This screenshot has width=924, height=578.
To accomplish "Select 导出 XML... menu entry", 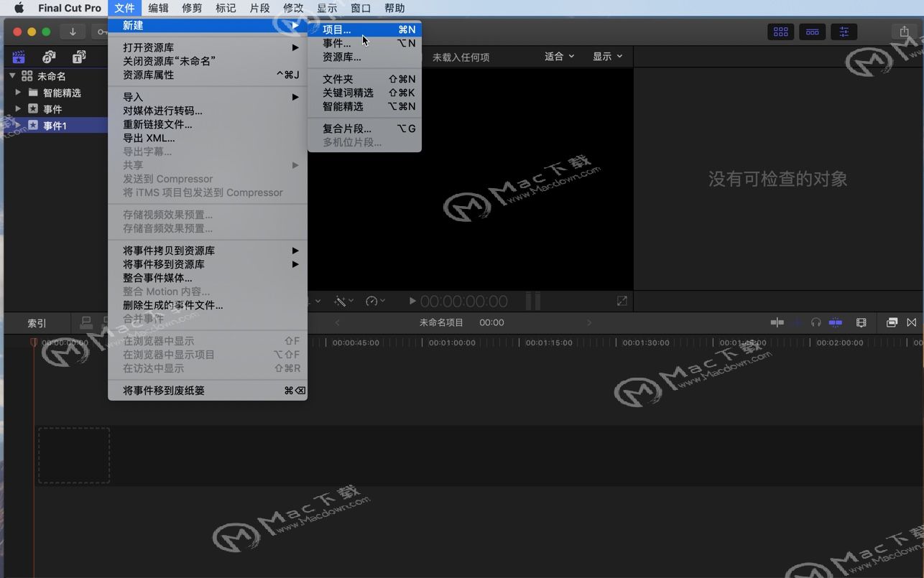I will (208, 138).
